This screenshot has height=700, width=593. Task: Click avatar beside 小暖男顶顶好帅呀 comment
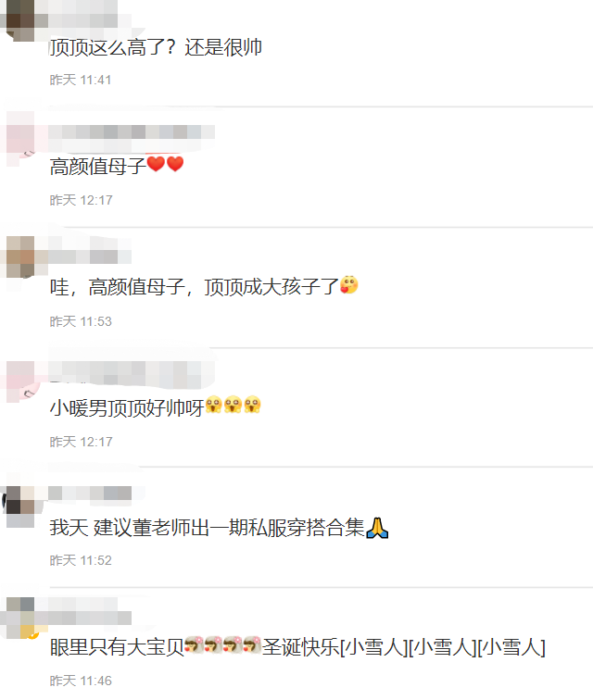coord(20,381)
